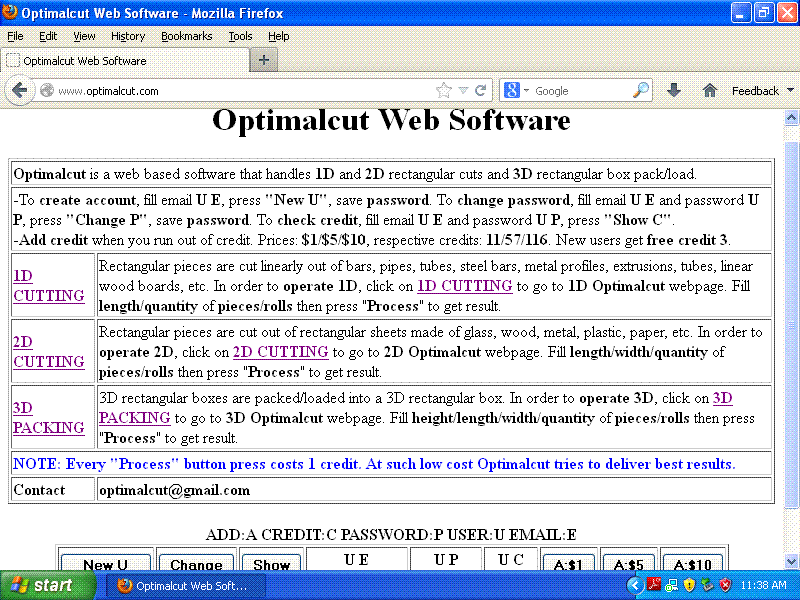Click the U C column header

tap(511, 560)
